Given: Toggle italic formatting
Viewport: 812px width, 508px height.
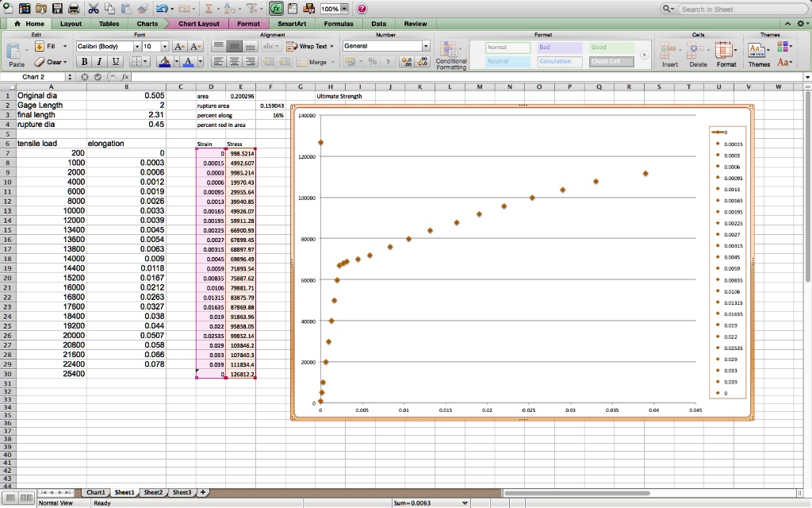Looking at the screenshot, I should click(99, 61).
